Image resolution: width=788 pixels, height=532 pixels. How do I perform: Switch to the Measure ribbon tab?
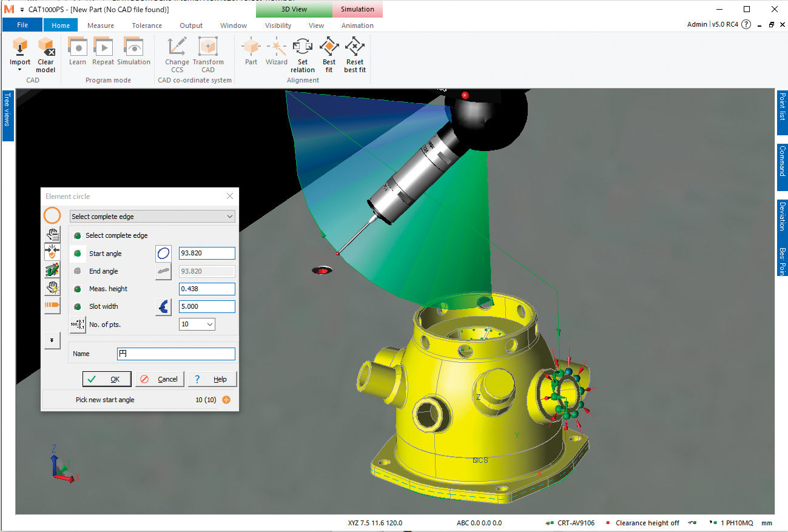[100, 25]
